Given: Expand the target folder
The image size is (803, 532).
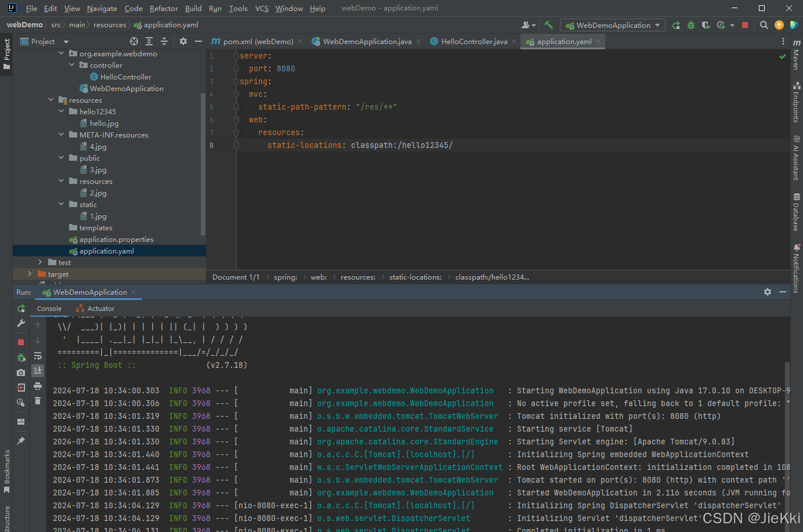Looking at the screenshot, I should tap(30, 274).
